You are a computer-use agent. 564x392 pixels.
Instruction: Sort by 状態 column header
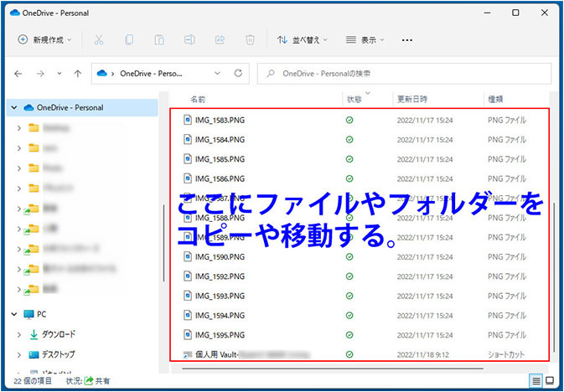coord(354,100)
